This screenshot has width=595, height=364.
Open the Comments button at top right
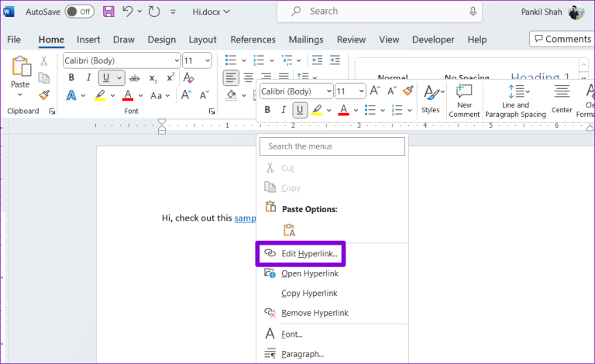coord(561,39)
